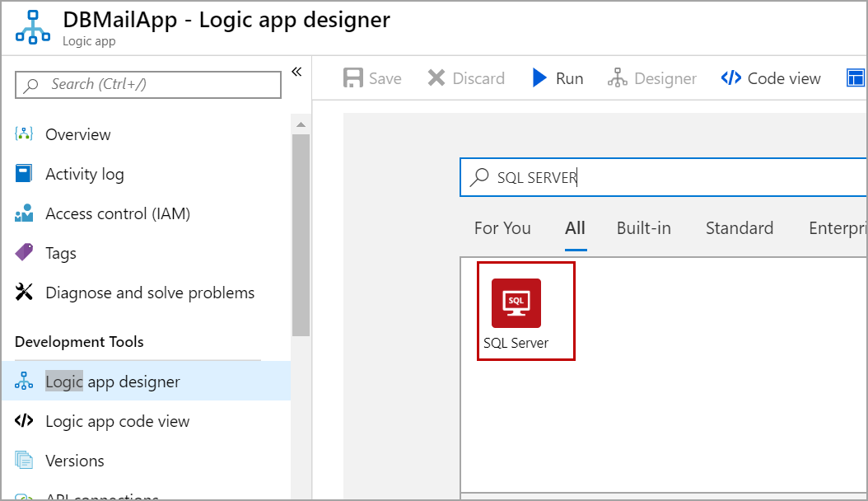Open Access control (IAM)

point(117,213)
